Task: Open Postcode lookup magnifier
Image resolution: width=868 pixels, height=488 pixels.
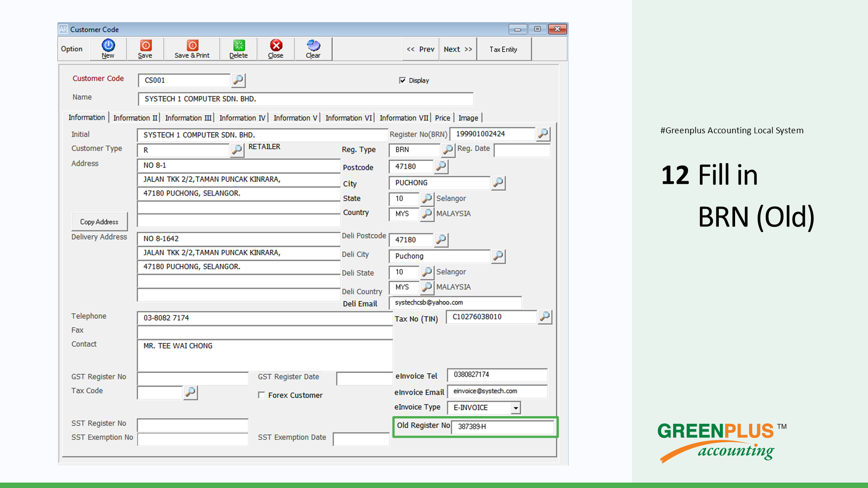Action: pos(441,166)
